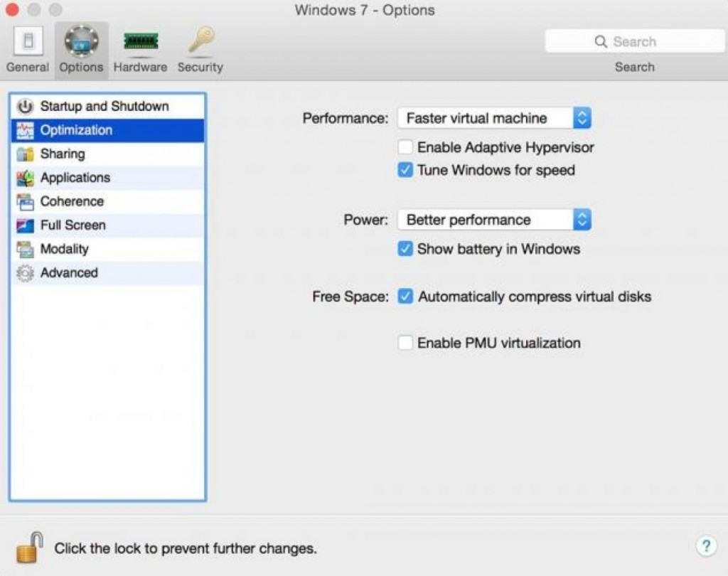Click the Optimization chart icon
This screenshot has width=728, height=576.
pyautogui.click(x=25, y=131)
